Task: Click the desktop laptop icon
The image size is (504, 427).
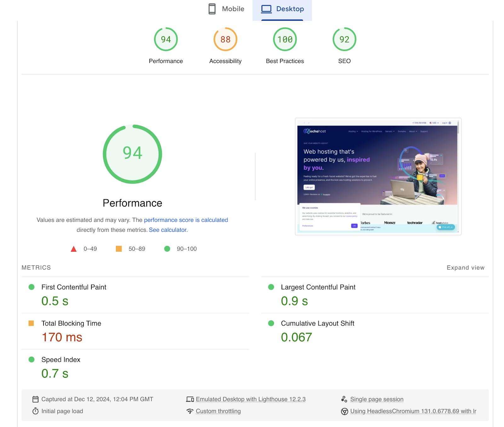Action: [x=266, y=9]
